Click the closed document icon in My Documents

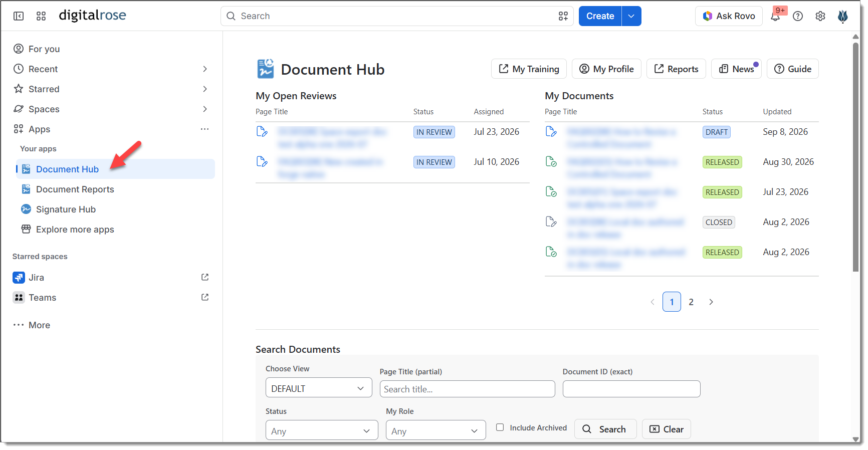point(551,221)
